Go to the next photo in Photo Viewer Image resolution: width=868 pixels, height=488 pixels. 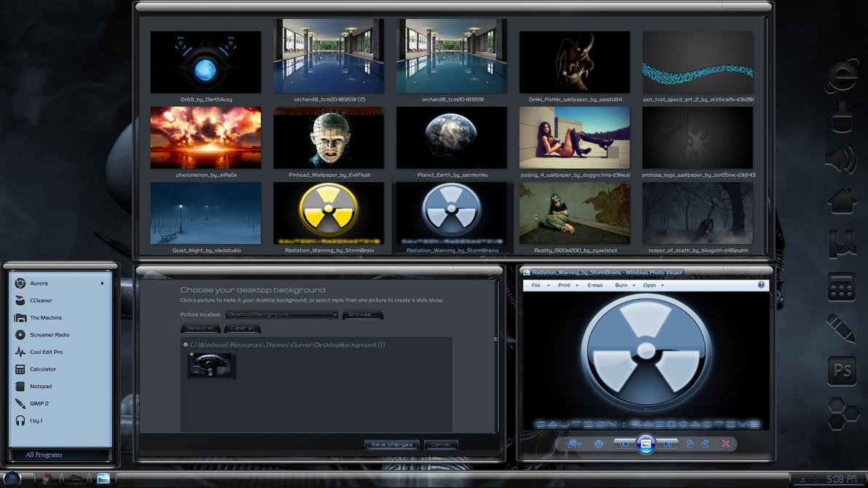[667, 444]
